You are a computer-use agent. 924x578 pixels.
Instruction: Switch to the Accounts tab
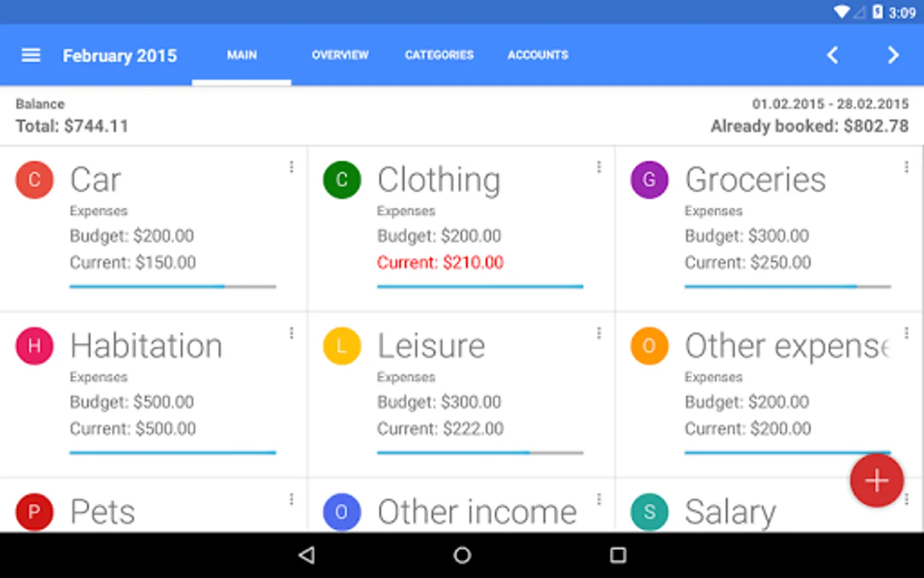(538, 55)
